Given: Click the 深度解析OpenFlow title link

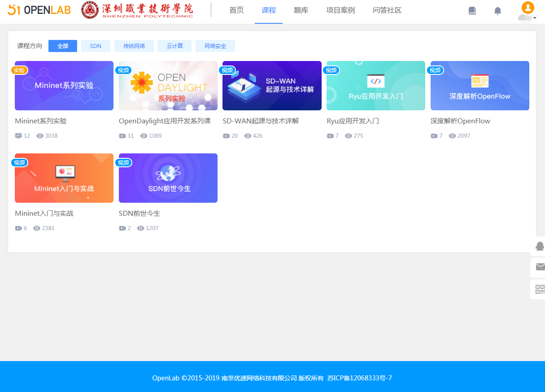Looking at the screenshot, I should click(x=460, y=121).
